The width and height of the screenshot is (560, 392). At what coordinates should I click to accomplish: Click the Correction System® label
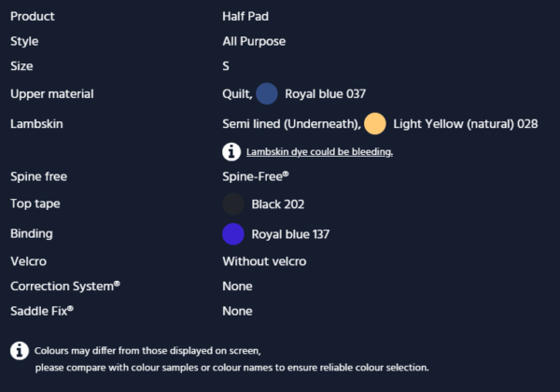65,287
